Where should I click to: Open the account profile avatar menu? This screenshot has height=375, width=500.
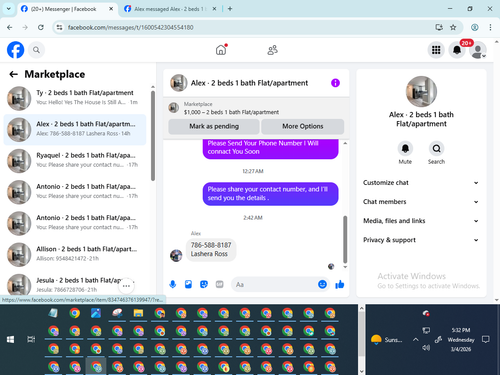click(478, 50)
